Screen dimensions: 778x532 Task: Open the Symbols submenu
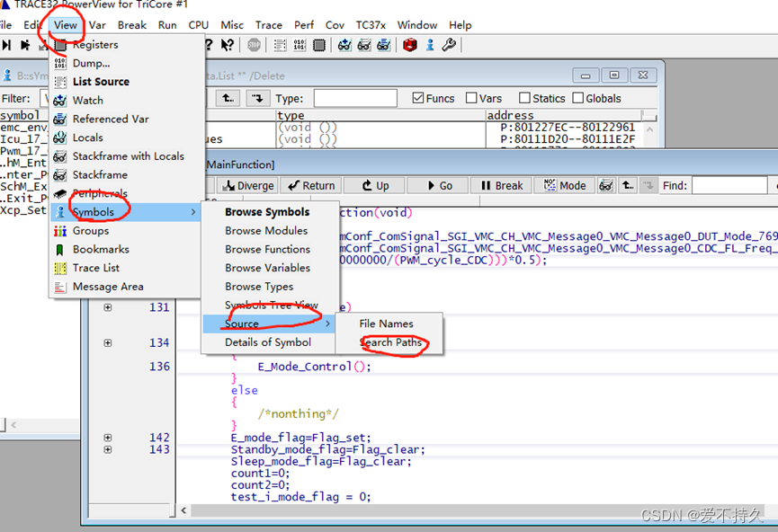(124, 212)
